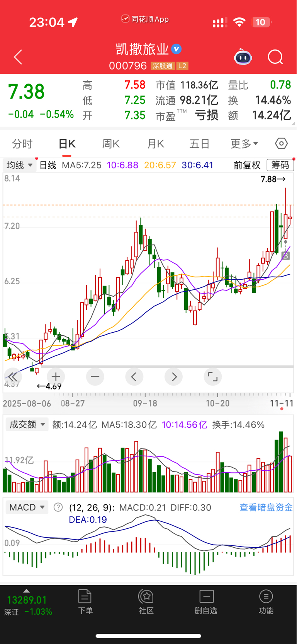Tap stock code 000796
297x644 pixels.
(x=128, y=66)
